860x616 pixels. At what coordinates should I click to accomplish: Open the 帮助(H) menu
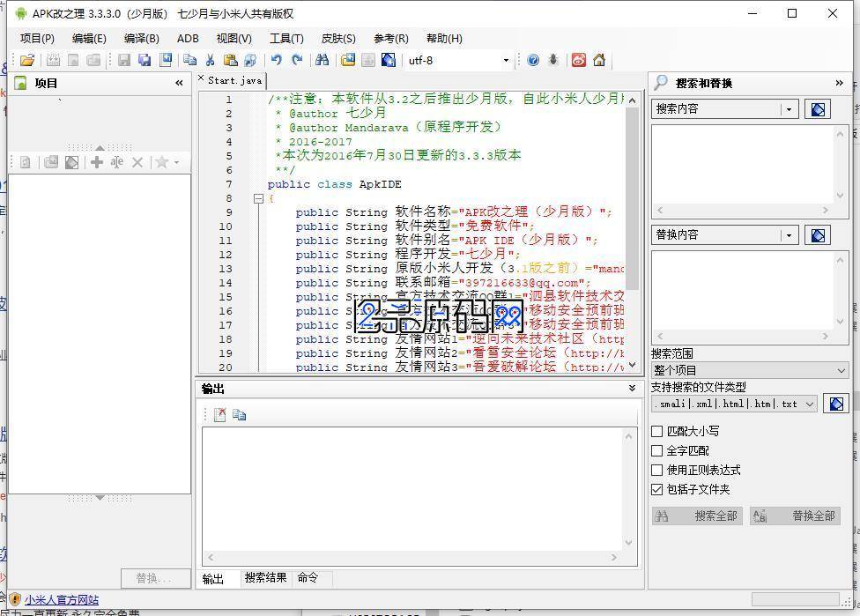coord(444,39)
